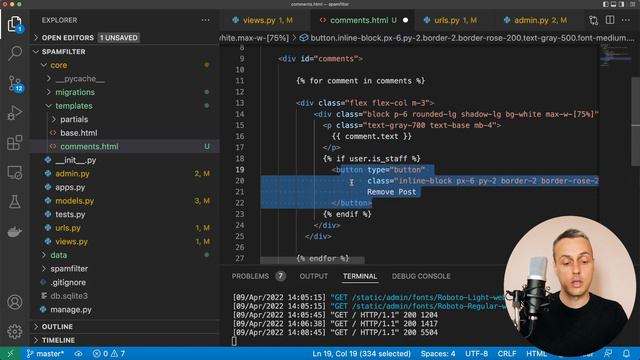Open Manage gear icon in activity bar

tap(15, 331)
